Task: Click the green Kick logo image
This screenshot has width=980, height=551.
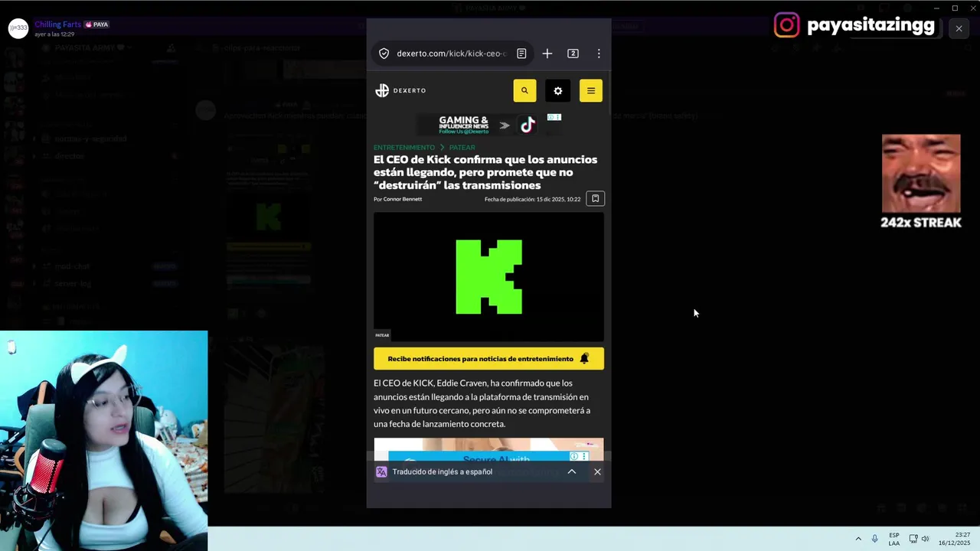Action: click(x=488, y=277)
